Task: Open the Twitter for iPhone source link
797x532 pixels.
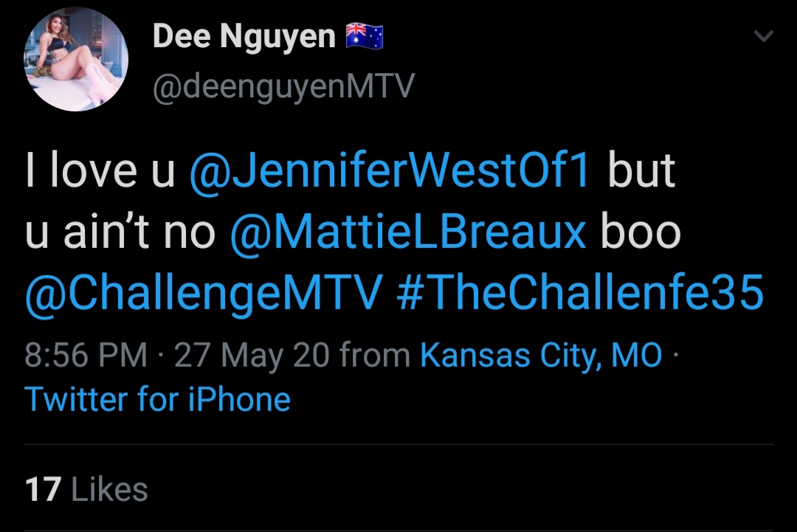Action: (x=158, y=399)
